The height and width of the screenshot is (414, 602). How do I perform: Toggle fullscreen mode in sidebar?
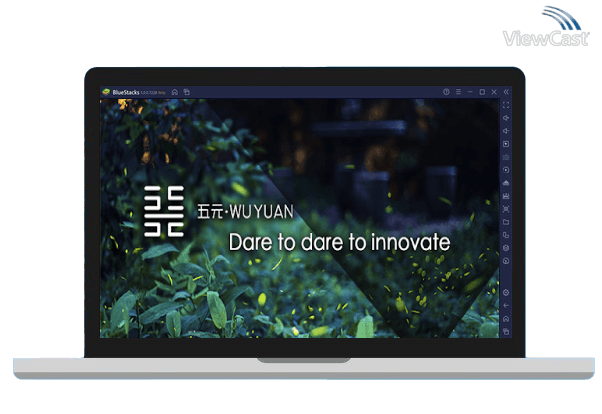(506, 105)
